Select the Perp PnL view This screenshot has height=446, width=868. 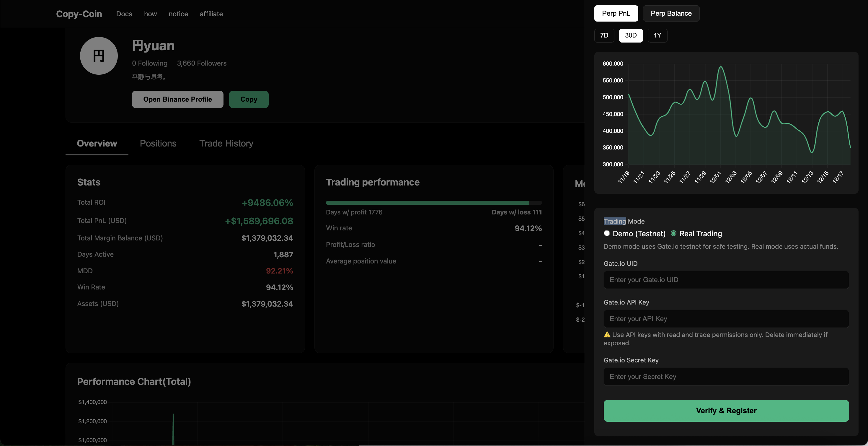[616, 14]
